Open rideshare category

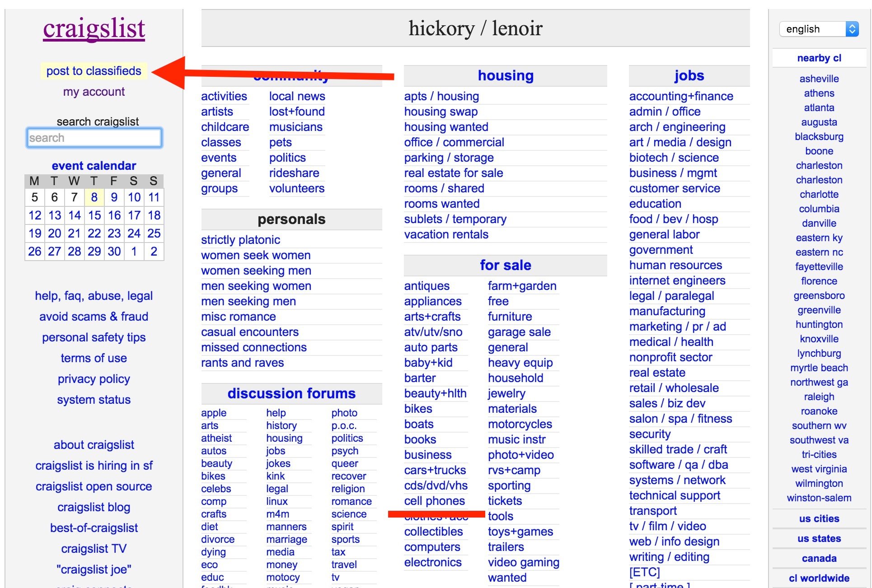coord(294,173)
